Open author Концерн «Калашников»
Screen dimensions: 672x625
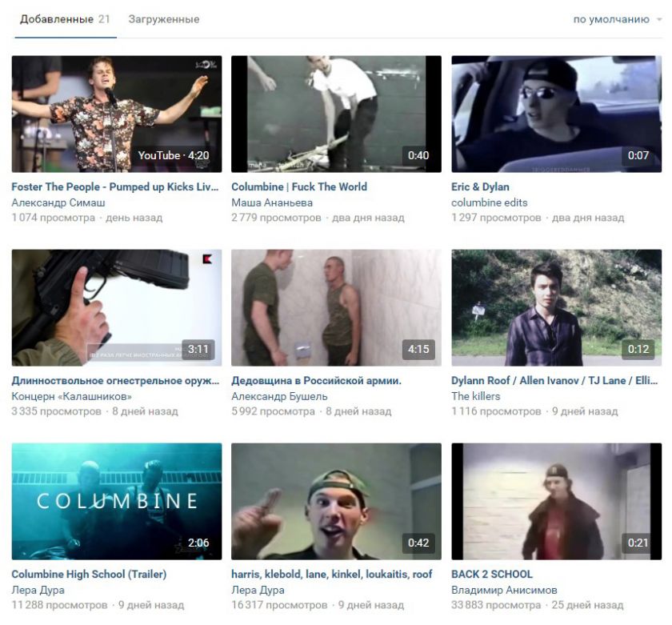(71, 396)
